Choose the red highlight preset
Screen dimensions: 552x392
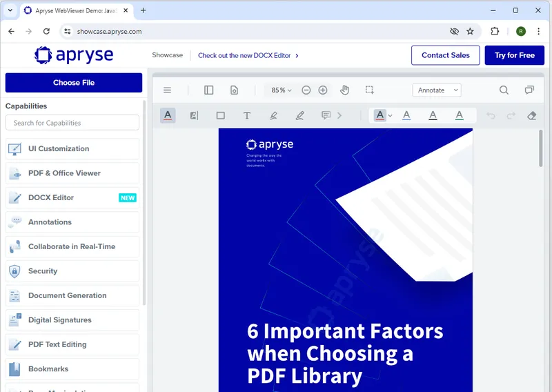(380, 115)
